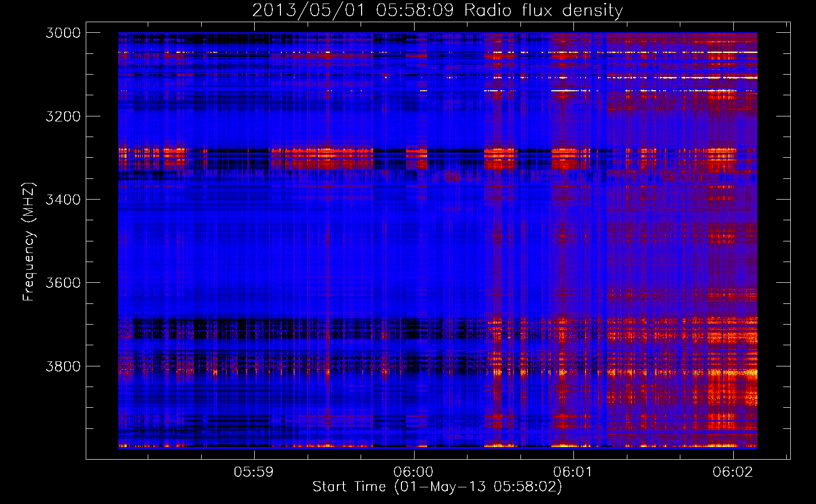Click the 3200 frequency tick label
Viewport: 816px width, 504px height.
(63, 116)
